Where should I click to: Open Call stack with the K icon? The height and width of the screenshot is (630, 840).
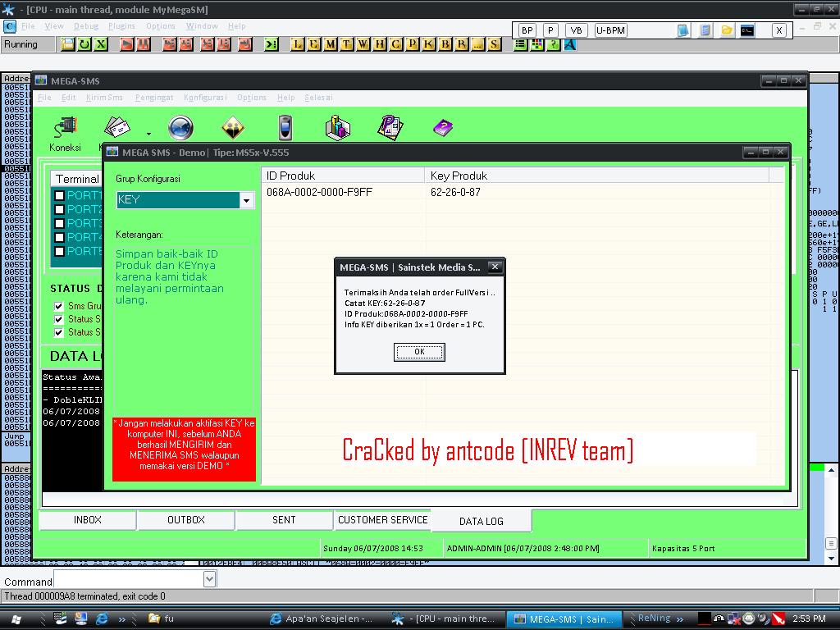[428, 44]
